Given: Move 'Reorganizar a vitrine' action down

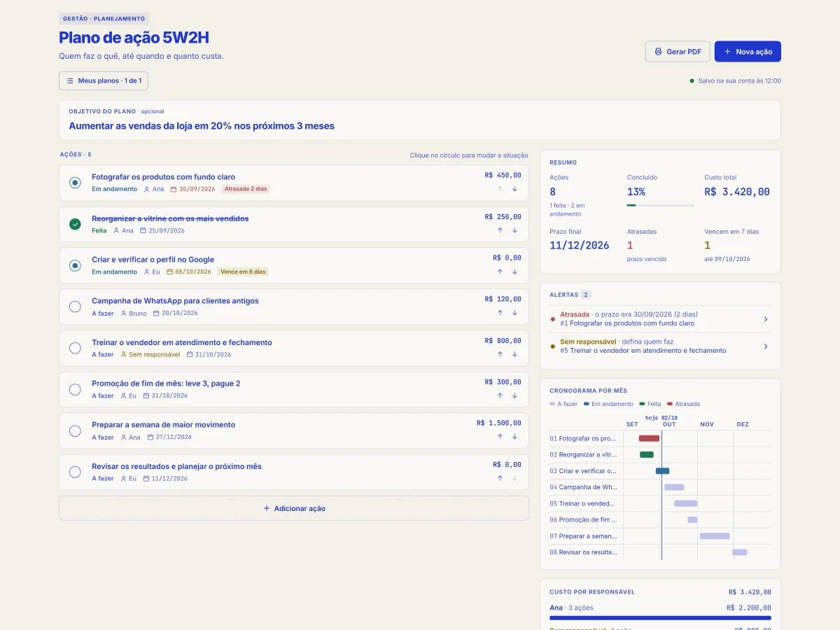Looking at the screenshot, I should (x=514, y=230).
